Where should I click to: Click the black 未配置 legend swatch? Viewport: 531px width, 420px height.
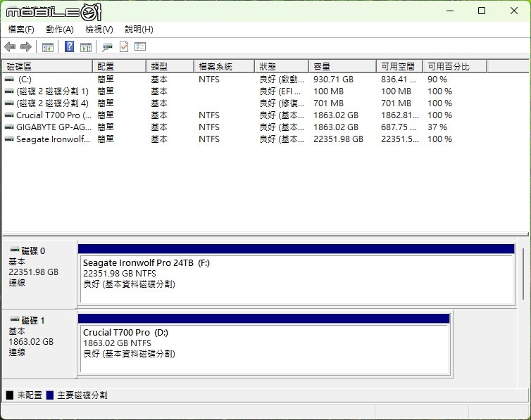(9, 395)
